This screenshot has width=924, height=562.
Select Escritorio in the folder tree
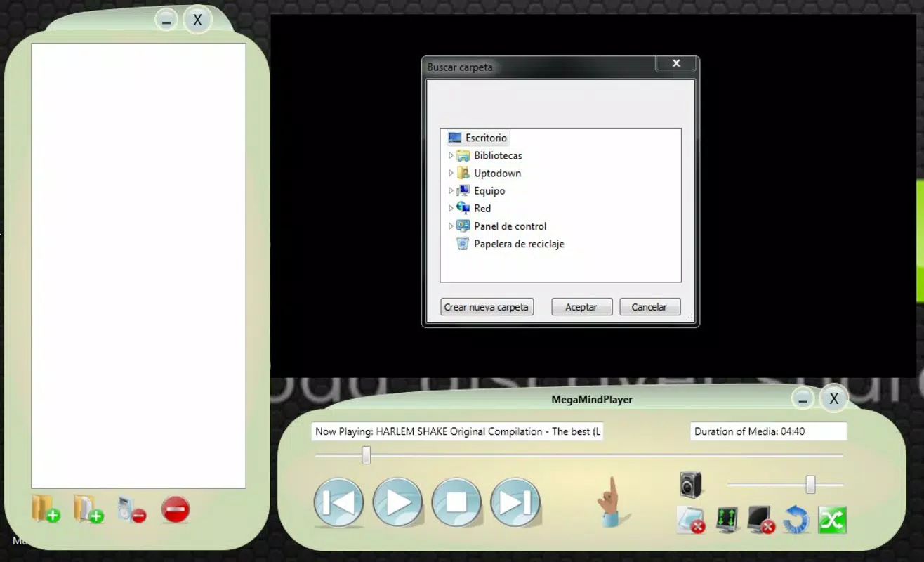point(486,138)
